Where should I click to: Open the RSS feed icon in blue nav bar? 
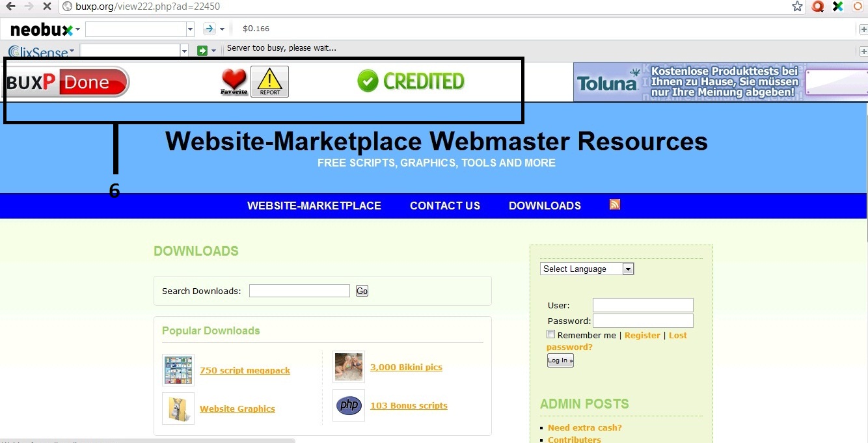[615, 204]
